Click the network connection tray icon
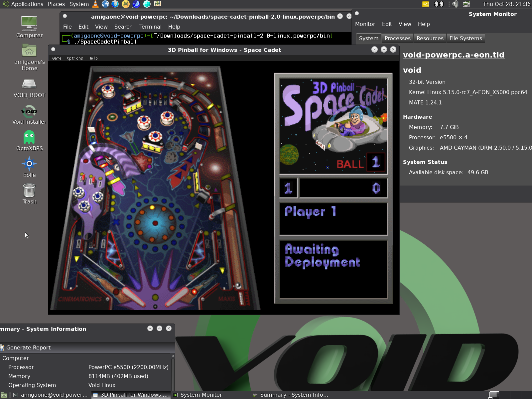This screenshot has height=399, width=532. [466, 4]
